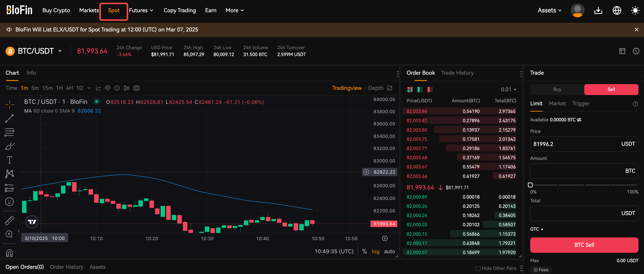The width and height of the screenshot is (644, 274).
Task: Toggle log scale on chart
Action: coord(376,252)
